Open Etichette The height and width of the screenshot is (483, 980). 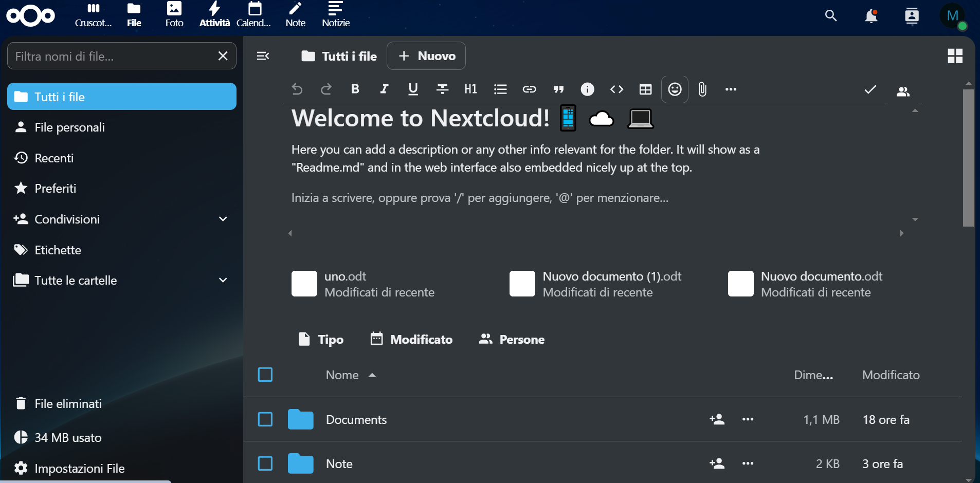coord(122,250)
